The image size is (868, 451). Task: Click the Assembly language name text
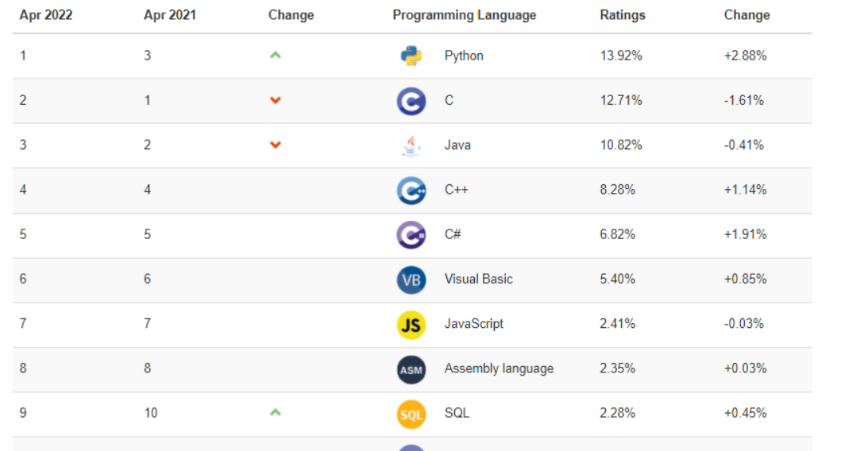click(x=499, y=368)
